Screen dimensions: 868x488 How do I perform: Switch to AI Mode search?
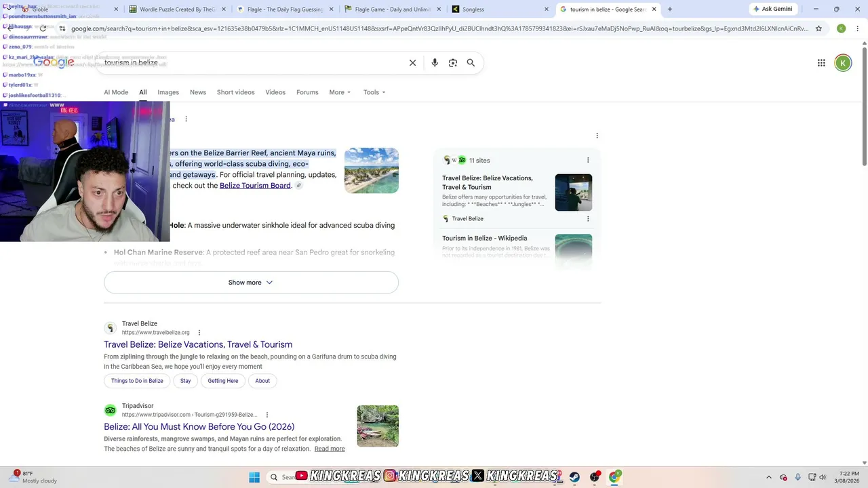(x=116, y=92)
